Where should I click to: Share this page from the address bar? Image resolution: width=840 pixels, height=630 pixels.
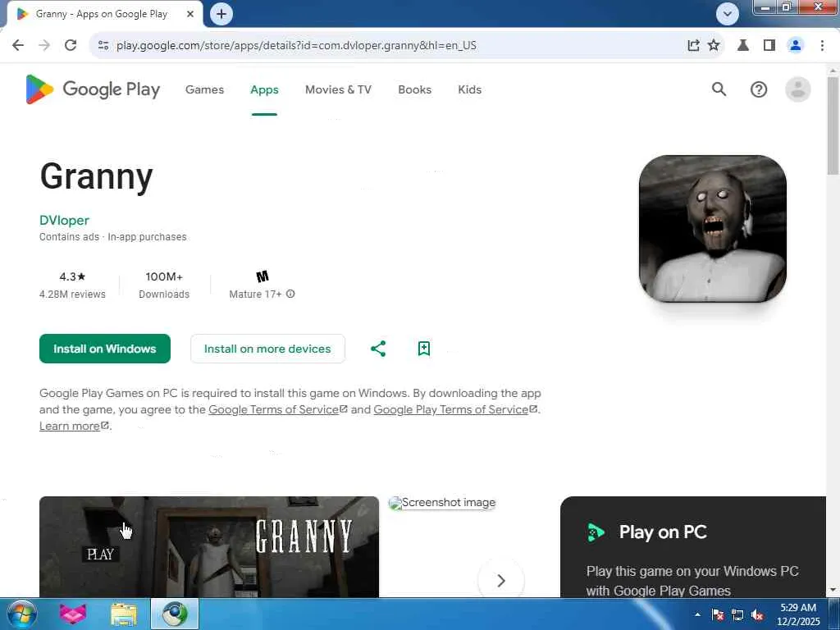[694, 45]
